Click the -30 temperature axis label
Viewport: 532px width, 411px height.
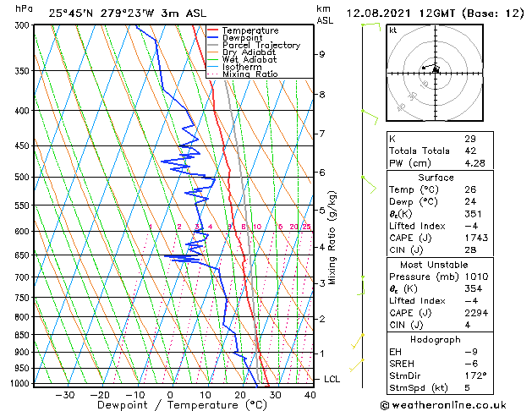pos(65,396)
